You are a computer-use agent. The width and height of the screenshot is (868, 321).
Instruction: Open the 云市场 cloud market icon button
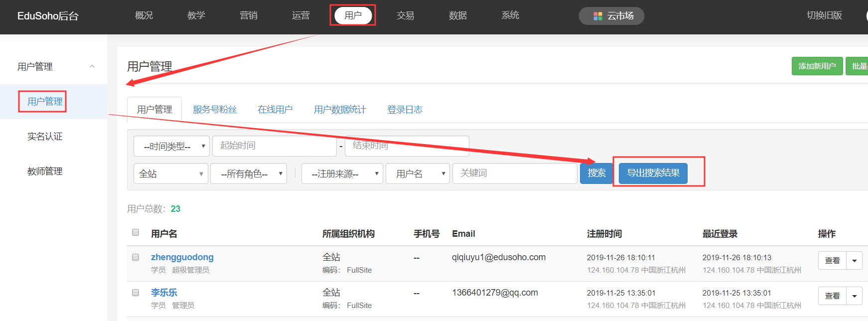[x=612, y=16]
